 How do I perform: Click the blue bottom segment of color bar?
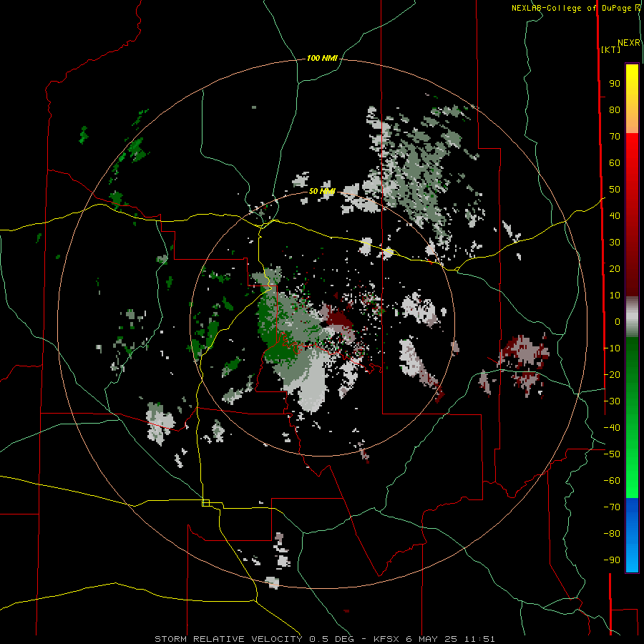click(632, 535)
